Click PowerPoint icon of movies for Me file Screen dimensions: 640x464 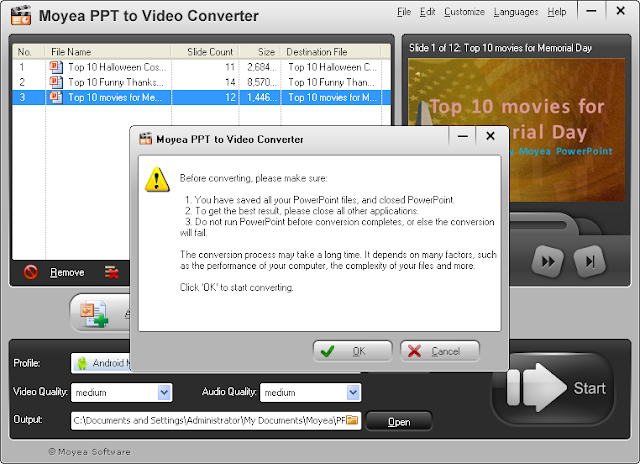(56, 97)
